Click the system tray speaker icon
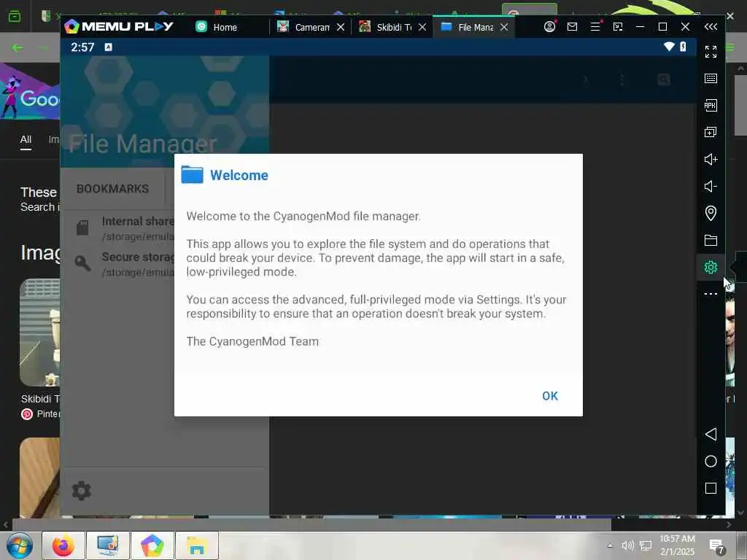Viewport: 747px width, 560px height. coord(627,545)
